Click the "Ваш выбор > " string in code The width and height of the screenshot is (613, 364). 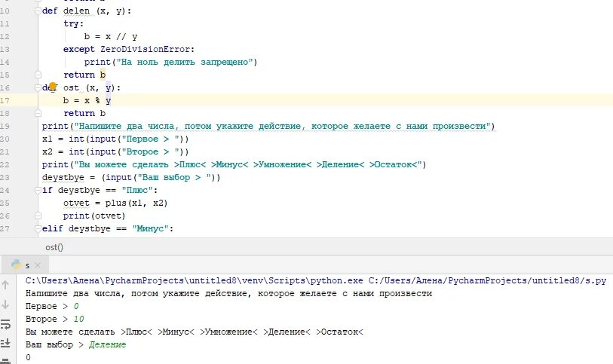point(174,177)
